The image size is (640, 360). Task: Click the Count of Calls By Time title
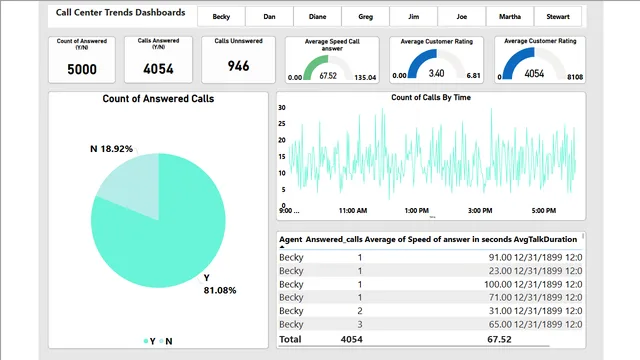(x=431, y=98)
